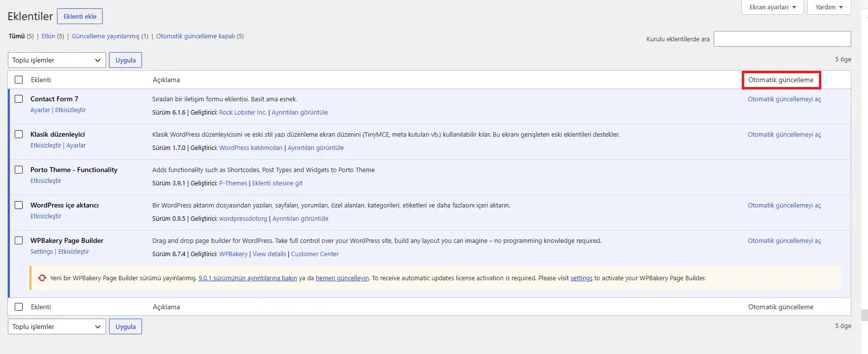Viewport: 868px width, 354px height.
Task: Click the Eklenti ekle button
Action: pos(80,16)
